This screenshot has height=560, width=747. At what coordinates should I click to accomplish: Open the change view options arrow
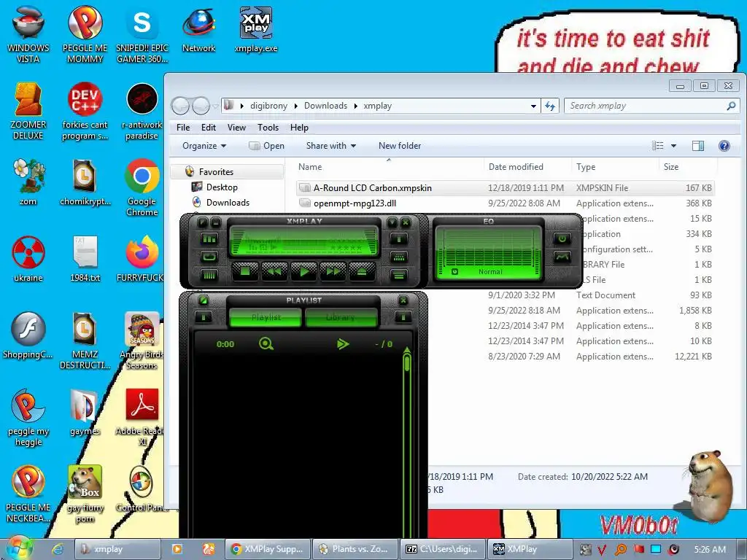[673, 146]
